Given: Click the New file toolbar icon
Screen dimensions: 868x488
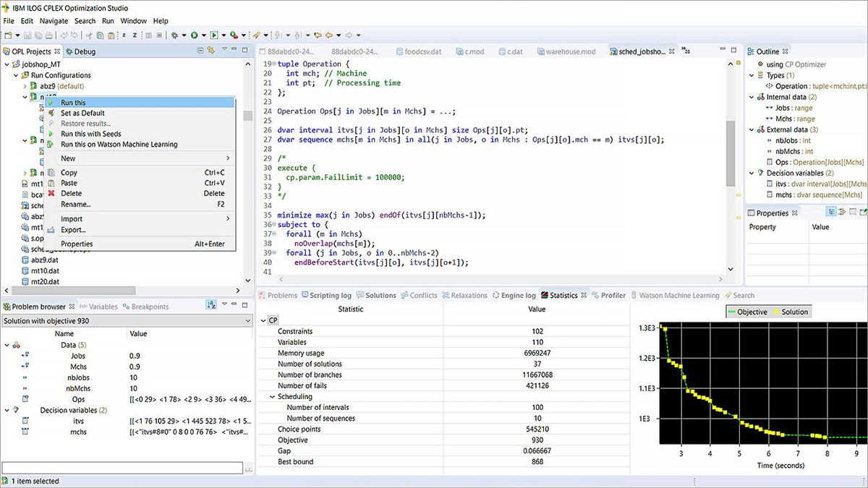Looking at the screenshot, I should coord(9,35).
